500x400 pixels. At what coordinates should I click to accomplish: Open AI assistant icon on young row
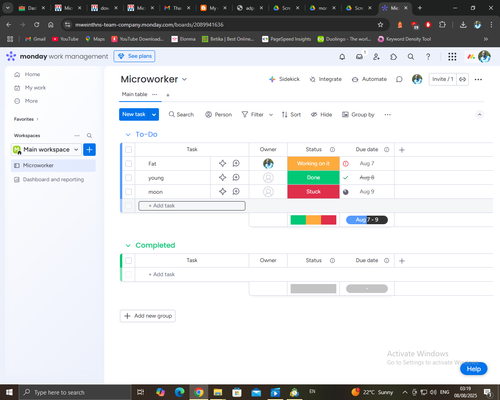tap(222, 177)
